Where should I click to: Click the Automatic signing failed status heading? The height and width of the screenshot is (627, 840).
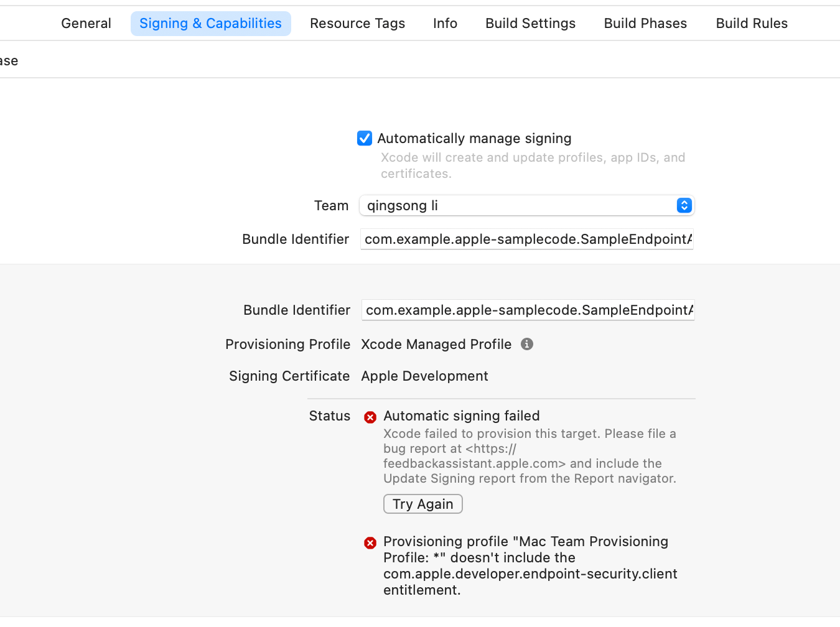[x=461, y=416]
